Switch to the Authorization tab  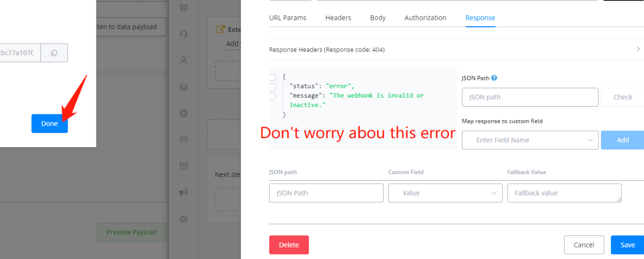coord(425,18)
